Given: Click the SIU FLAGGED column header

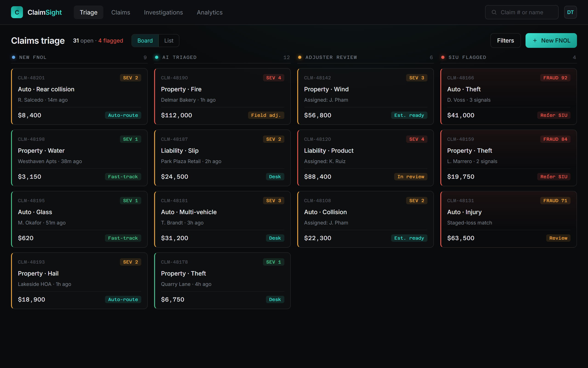Looking at the screenshot, I should pos(509,57).
